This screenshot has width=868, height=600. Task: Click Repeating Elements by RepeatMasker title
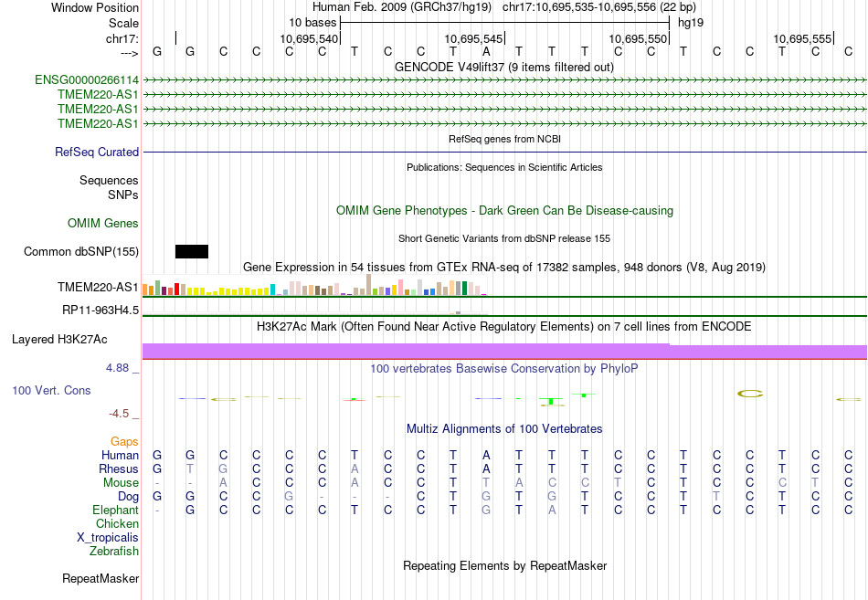click(504, 565)
